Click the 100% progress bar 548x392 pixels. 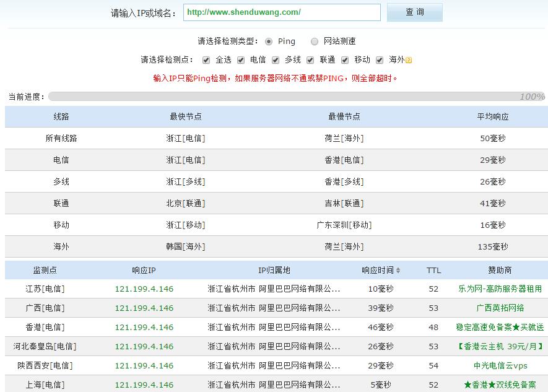[x=296, y=97]
